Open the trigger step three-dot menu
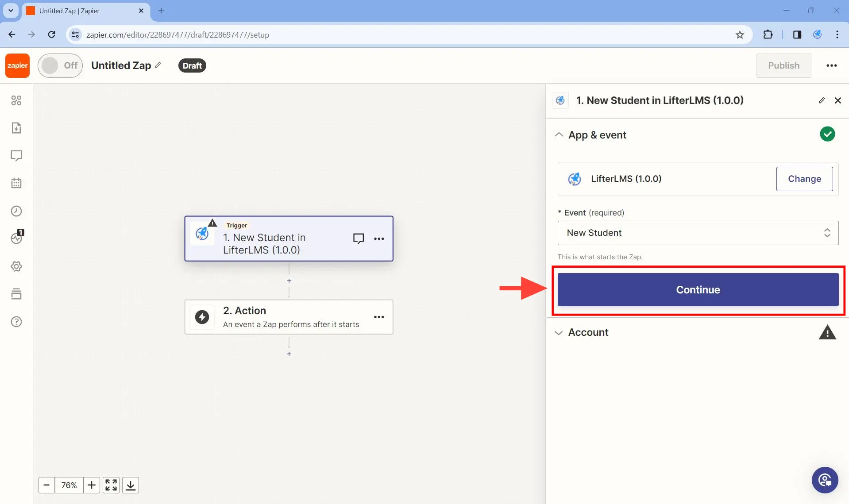The image size is (849, 504). pos(379,239)
